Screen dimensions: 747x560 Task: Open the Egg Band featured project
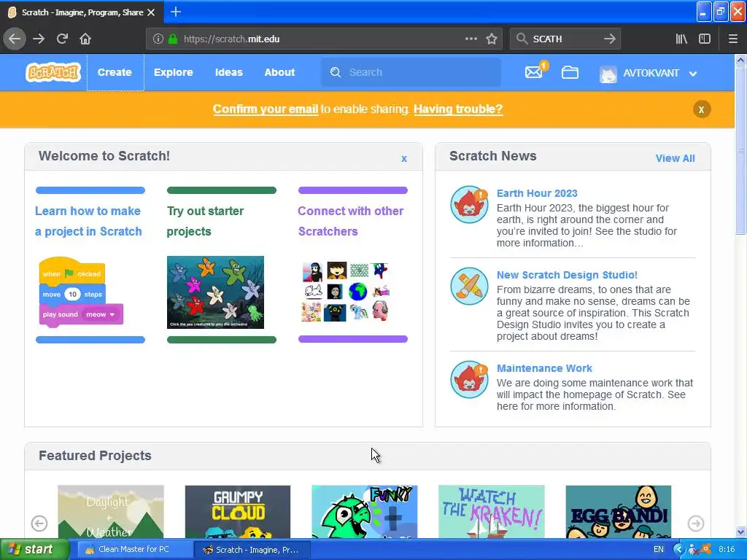click(619, 512)
